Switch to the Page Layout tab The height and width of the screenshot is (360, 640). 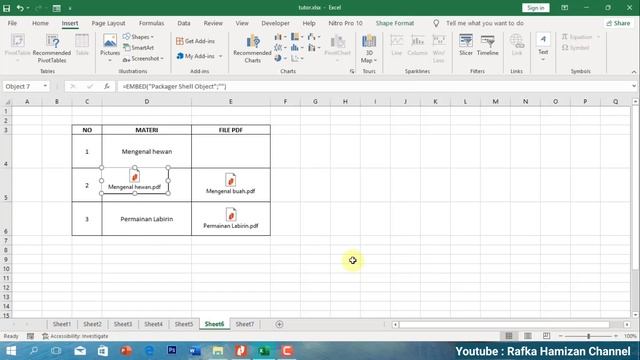pyautogui.click(x=108, y=23)
